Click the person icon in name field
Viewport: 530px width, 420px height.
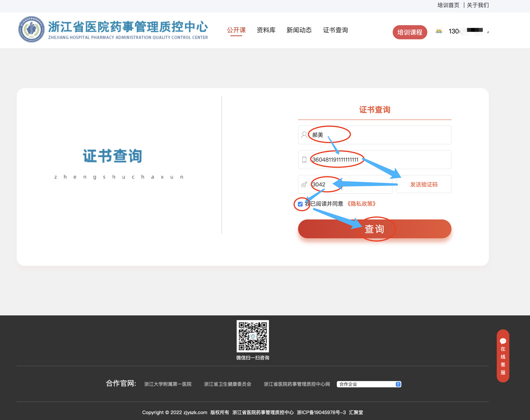pyautogui.click(x=304, y=135)
